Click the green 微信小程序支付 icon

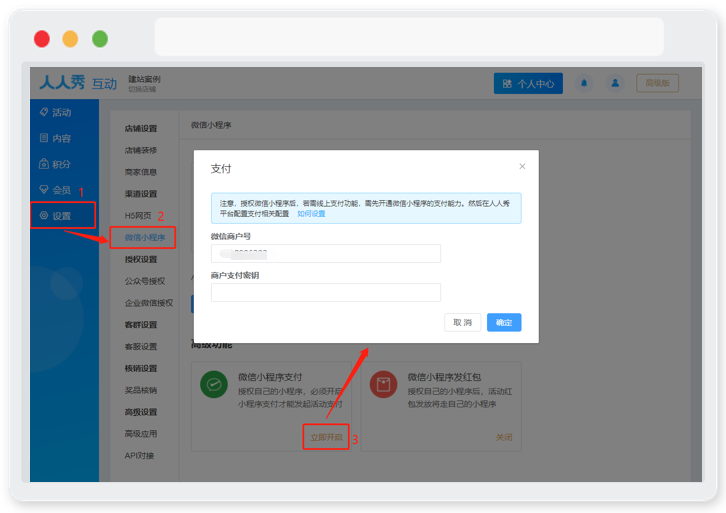(214, 384)
